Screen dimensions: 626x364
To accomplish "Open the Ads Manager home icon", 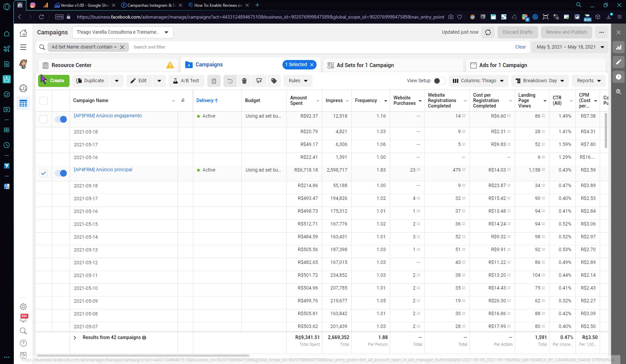I will (x=23, y=33).
